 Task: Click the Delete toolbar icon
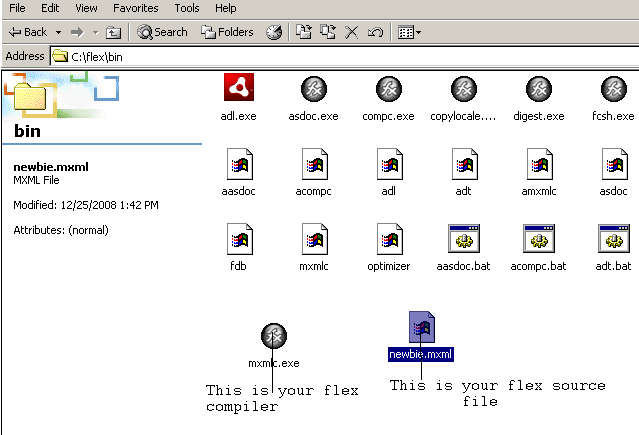pyautogui.click(x=351, y=32)
